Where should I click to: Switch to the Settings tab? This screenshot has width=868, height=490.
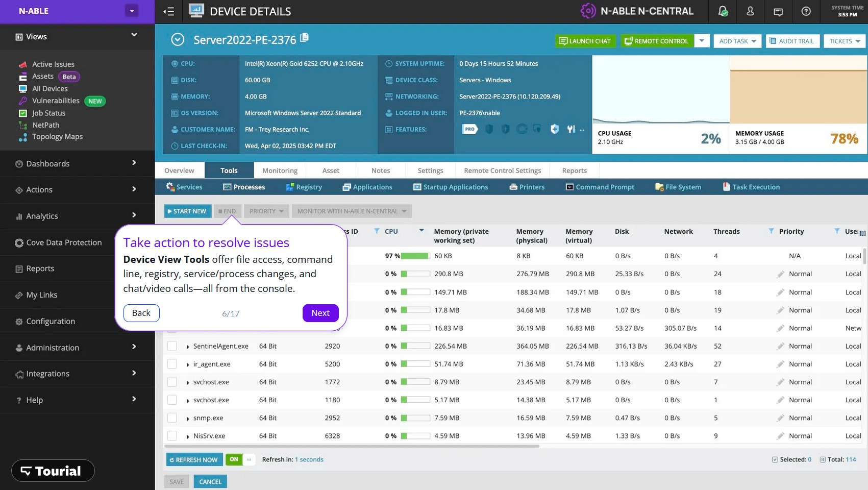(x=430, y=170)
